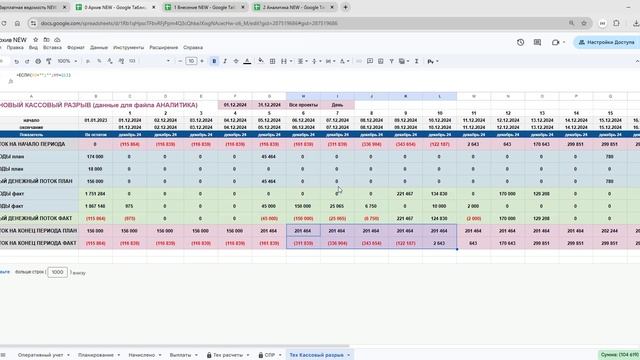
Task: View cloud document status icon
Action: tap(57, 40)
